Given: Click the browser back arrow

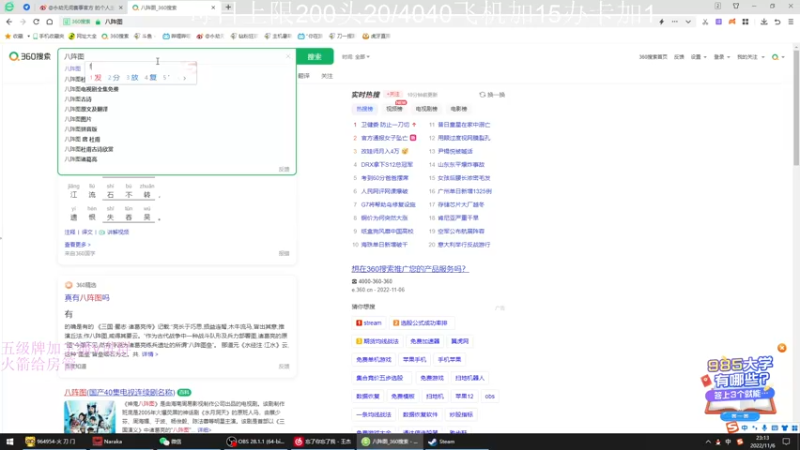Looking at the screenshot, I should [x=9, y=22].
